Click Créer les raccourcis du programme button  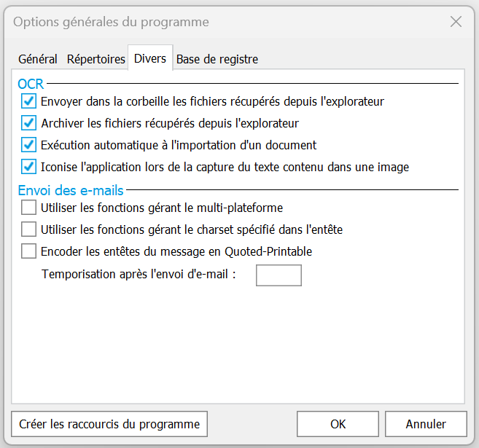(x=109, y=424)
